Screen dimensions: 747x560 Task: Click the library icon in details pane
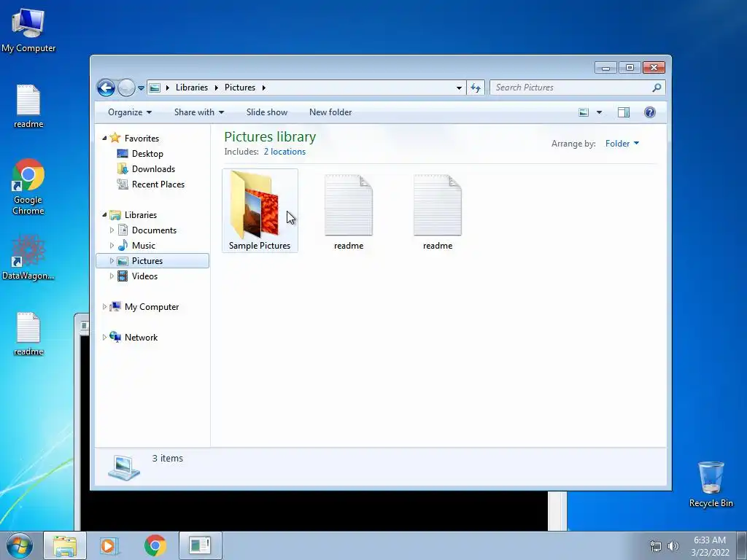click(124, 467)
